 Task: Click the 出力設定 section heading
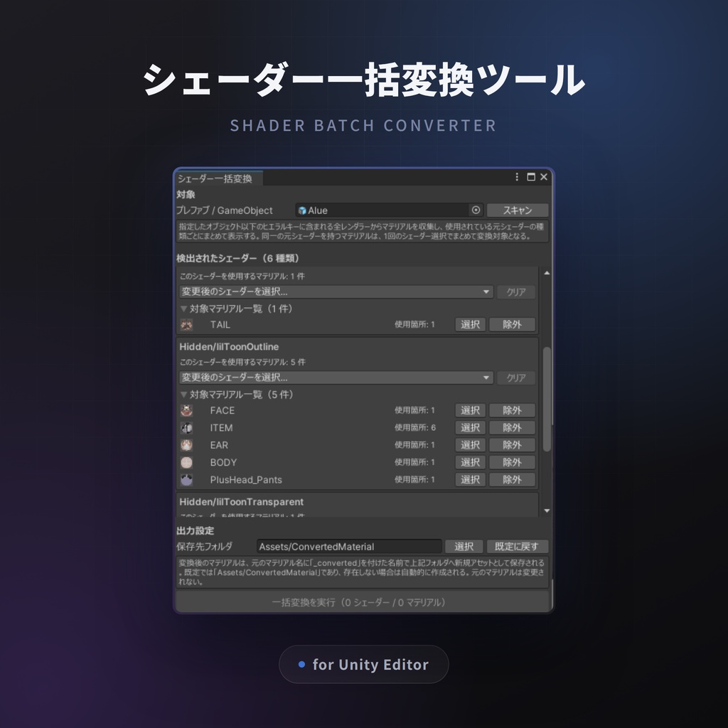click(195, 530)
